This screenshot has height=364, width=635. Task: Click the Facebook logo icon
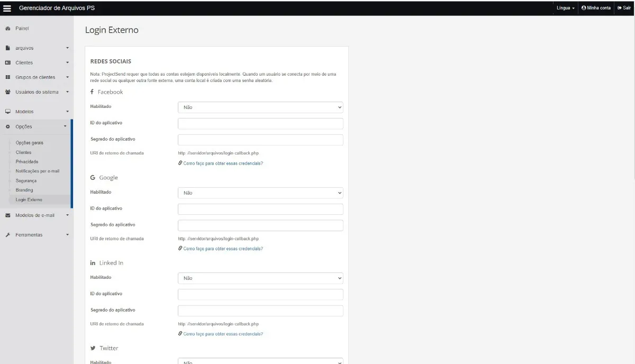click(92, 92)
